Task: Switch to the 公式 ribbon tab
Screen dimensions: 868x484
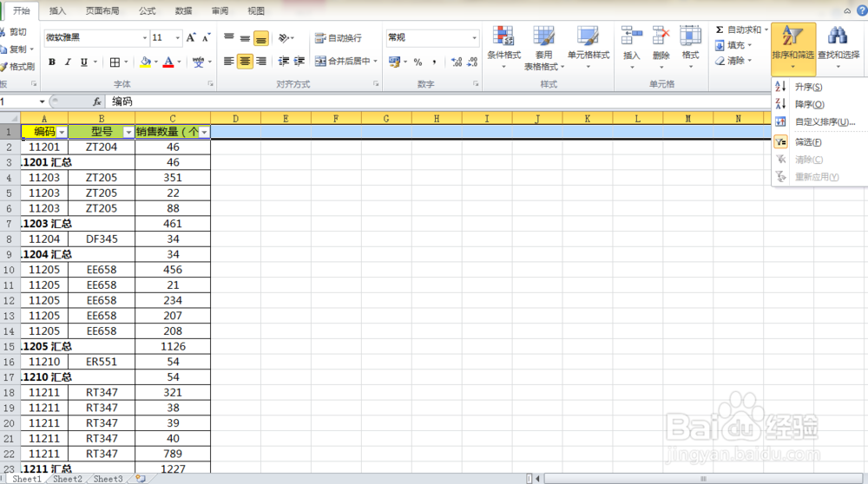Action: [148, 10]
